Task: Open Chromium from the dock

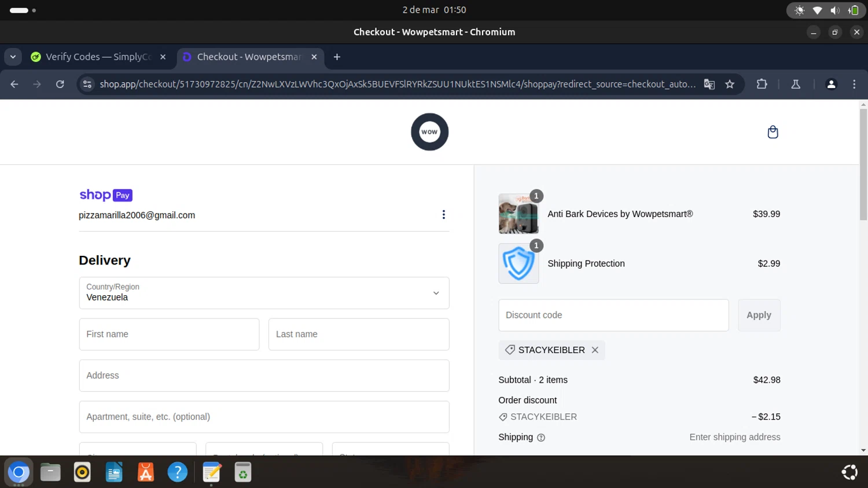Action: (x=19, y=472)
